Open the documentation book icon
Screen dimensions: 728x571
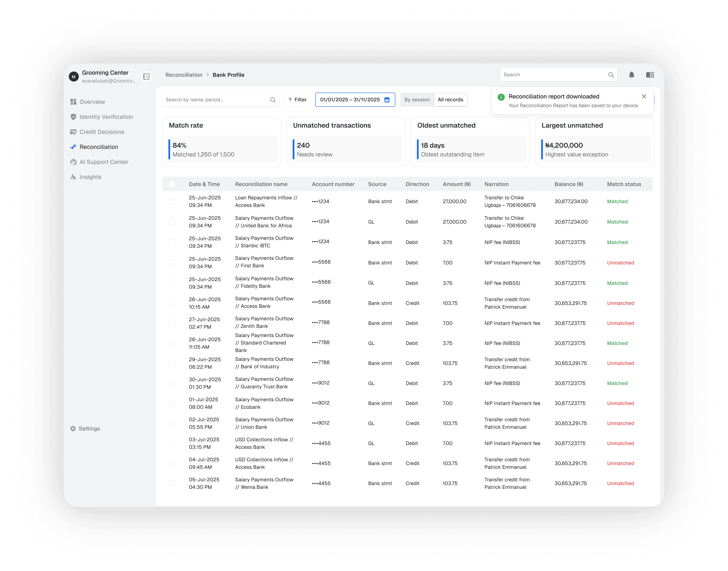[x=650, y=75]
